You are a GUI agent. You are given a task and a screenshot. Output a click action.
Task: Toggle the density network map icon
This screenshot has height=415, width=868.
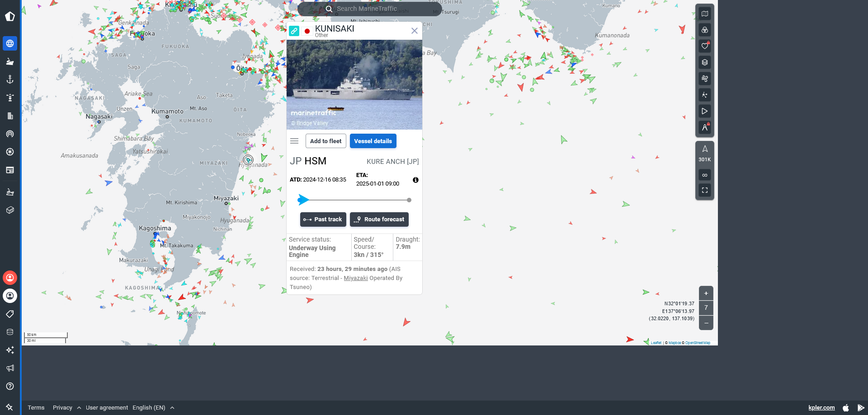[x=705, y=95]
